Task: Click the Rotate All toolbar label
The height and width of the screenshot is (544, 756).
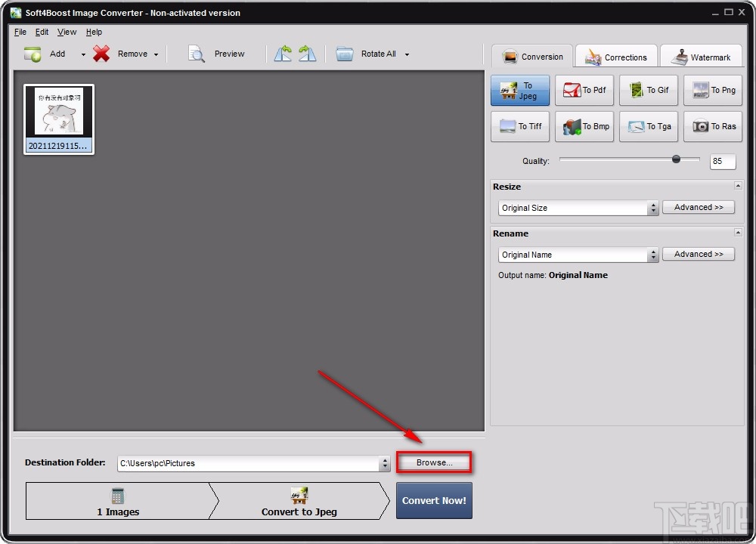Action: tap(379, 54)
